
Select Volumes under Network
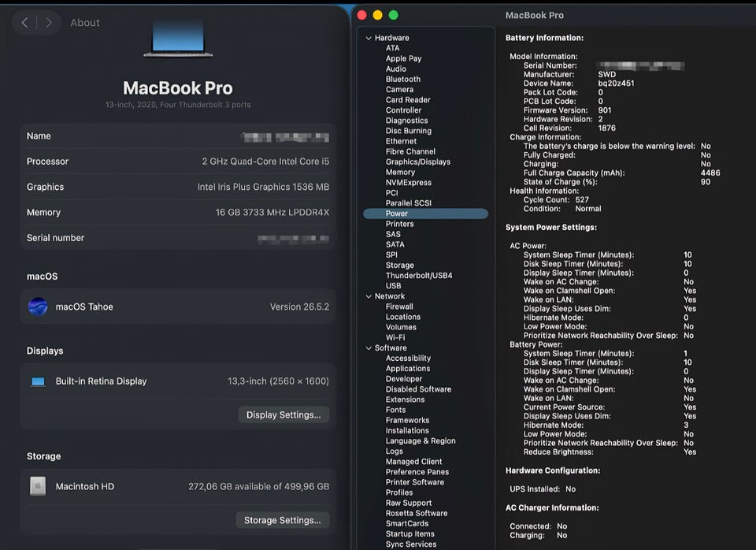(x=401, y=327)
